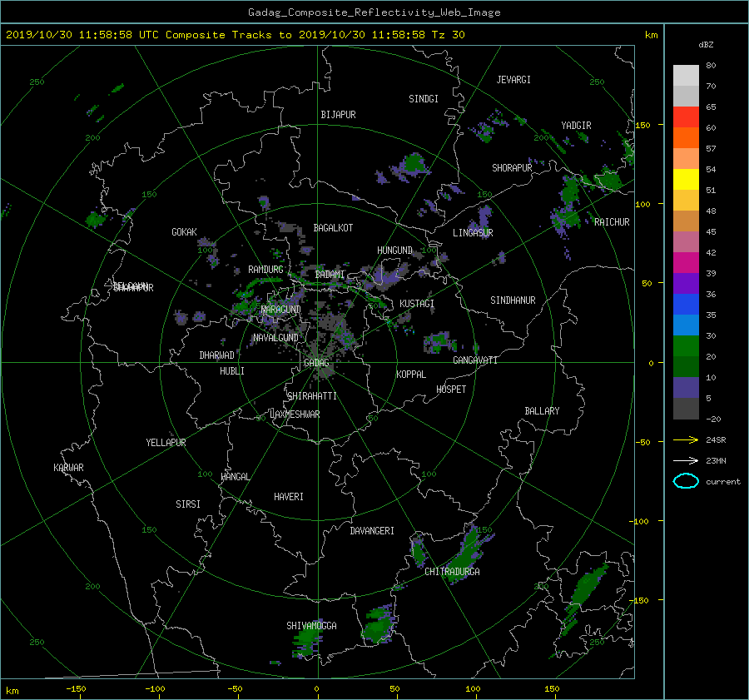Click the KOPPAL city label

(x=411, y=375)
